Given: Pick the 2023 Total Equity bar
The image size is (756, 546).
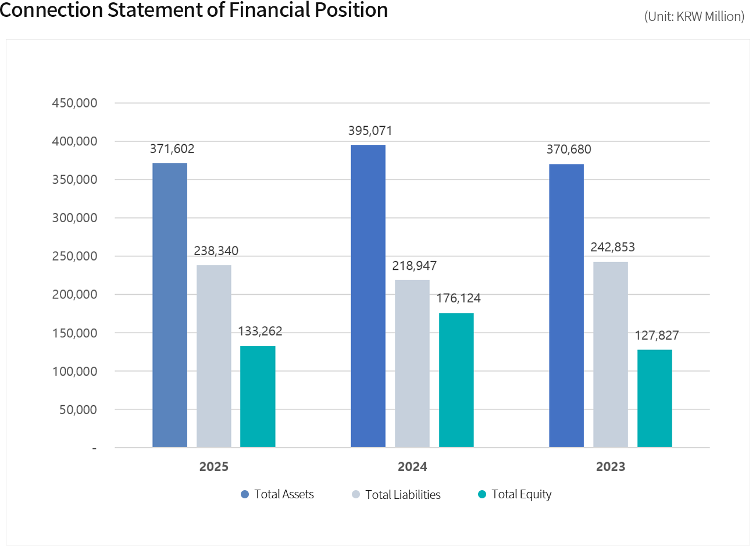Looking at the screenshot, I should point(655,398).
